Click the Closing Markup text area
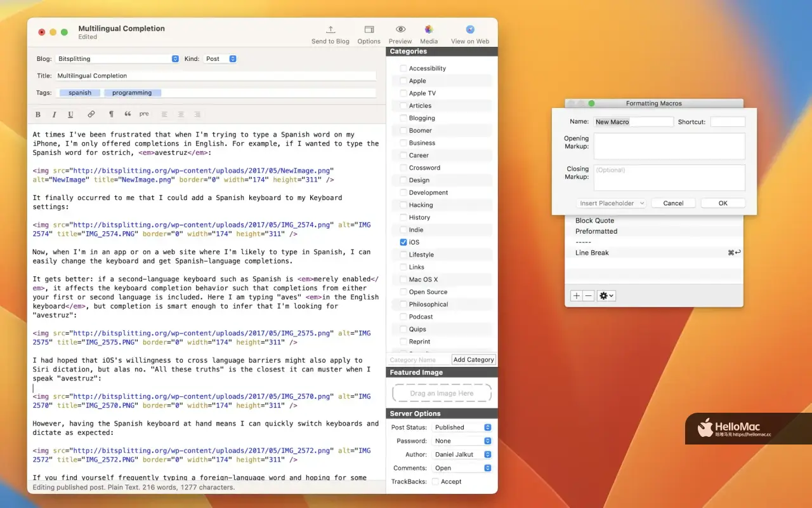 tap(669, 178)
